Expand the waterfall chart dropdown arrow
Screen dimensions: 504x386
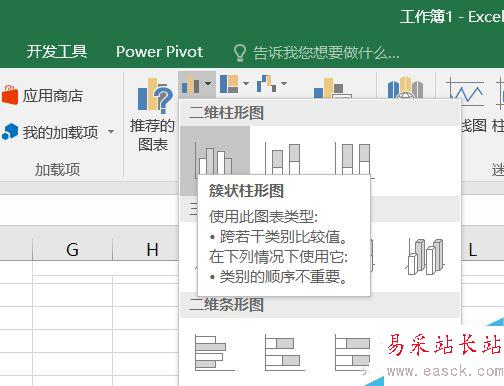(x=284, y=83)
